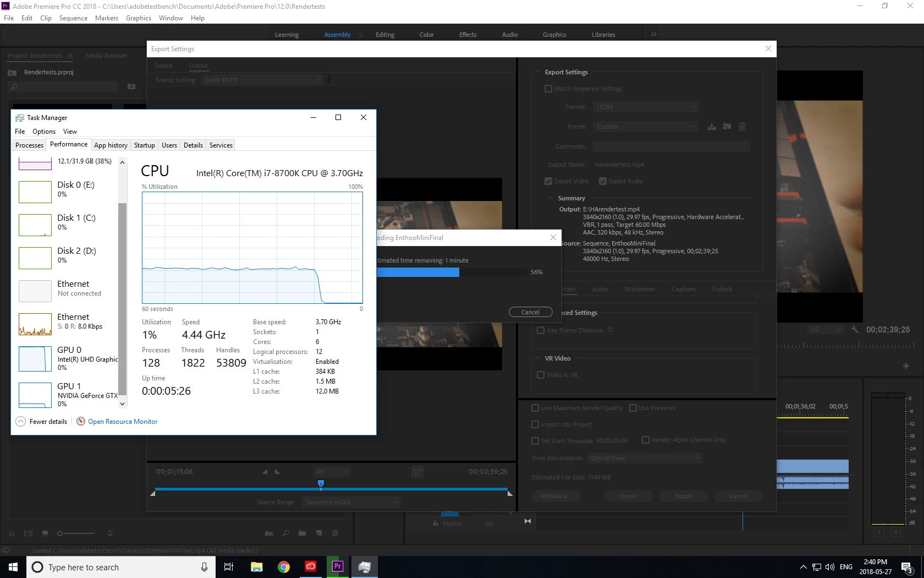924x578 pixels.
Task: Collapse the Summary section chevron
Action: pos(550,198)
